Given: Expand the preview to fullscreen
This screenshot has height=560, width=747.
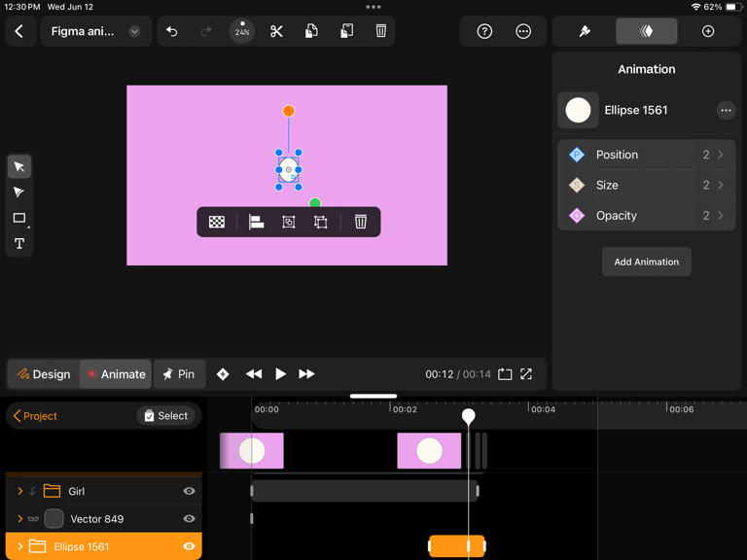Looking at the screenshot, I should click(526, 374).
